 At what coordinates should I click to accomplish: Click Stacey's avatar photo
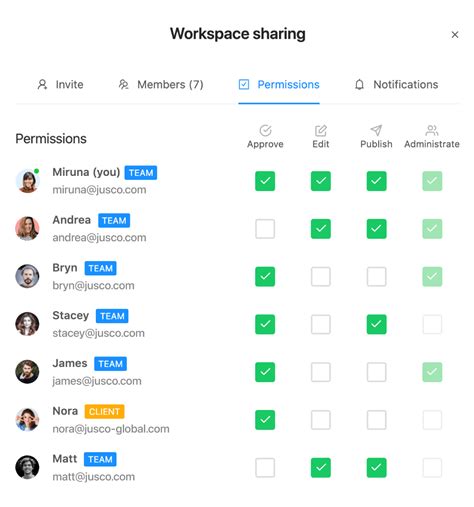[27, 324]
